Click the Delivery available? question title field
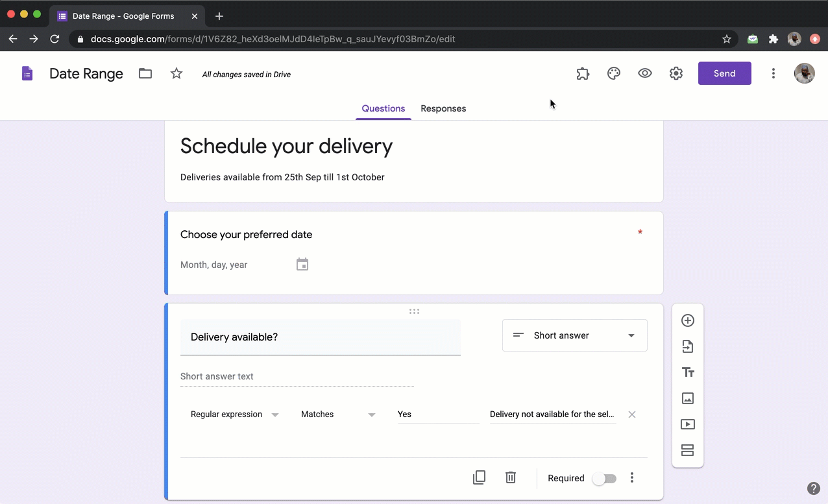The width and height of the screenshot is (828, 504). pos(320,337)
